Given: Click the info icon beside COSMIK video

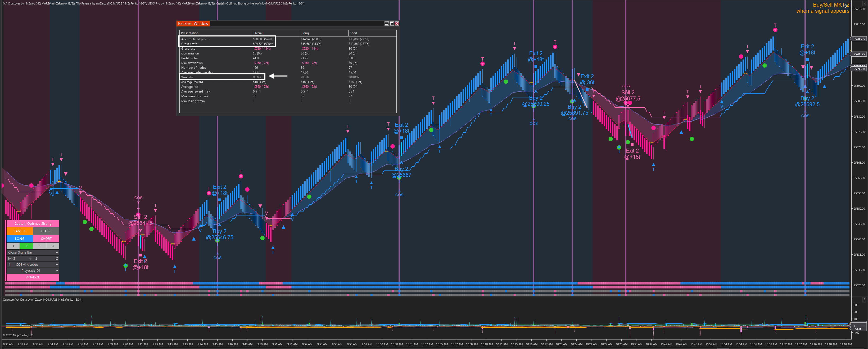Looking at the screenshot, I should click(10, 265).
